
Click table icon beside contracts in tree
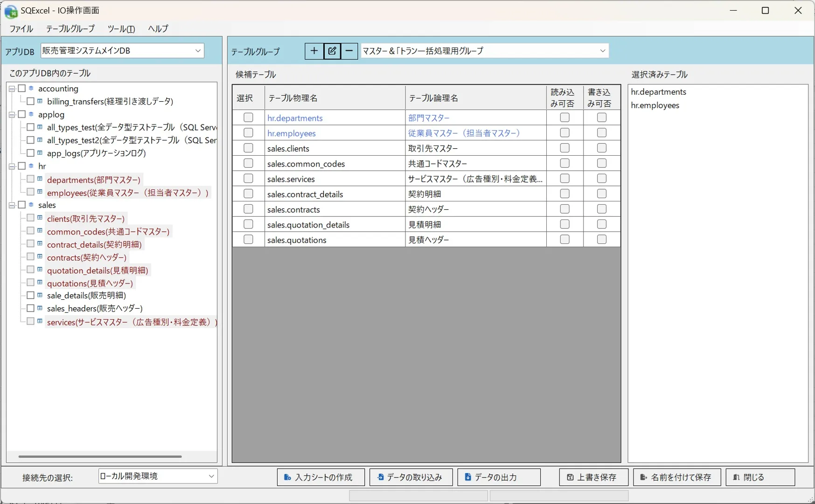pos(40,256)
